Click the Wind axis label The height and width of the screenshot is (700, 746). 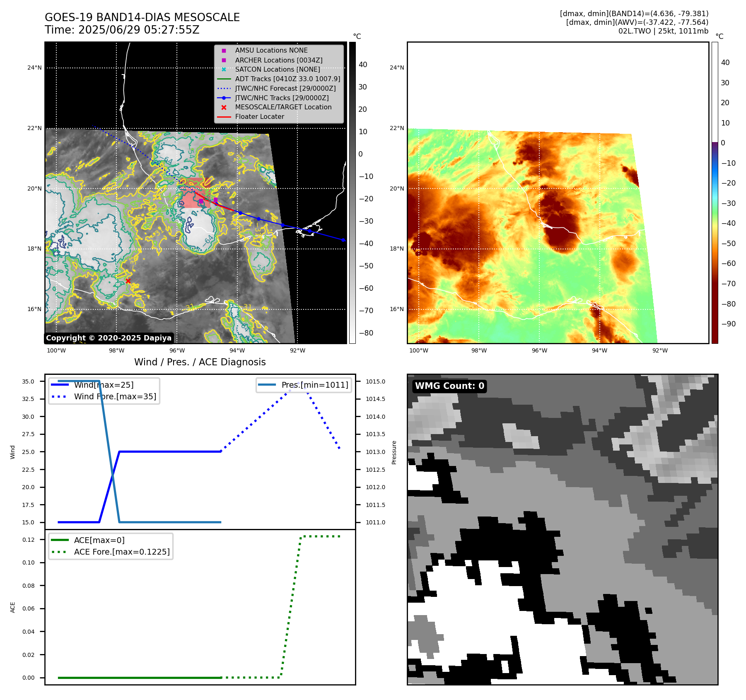(x=13, y=452)
